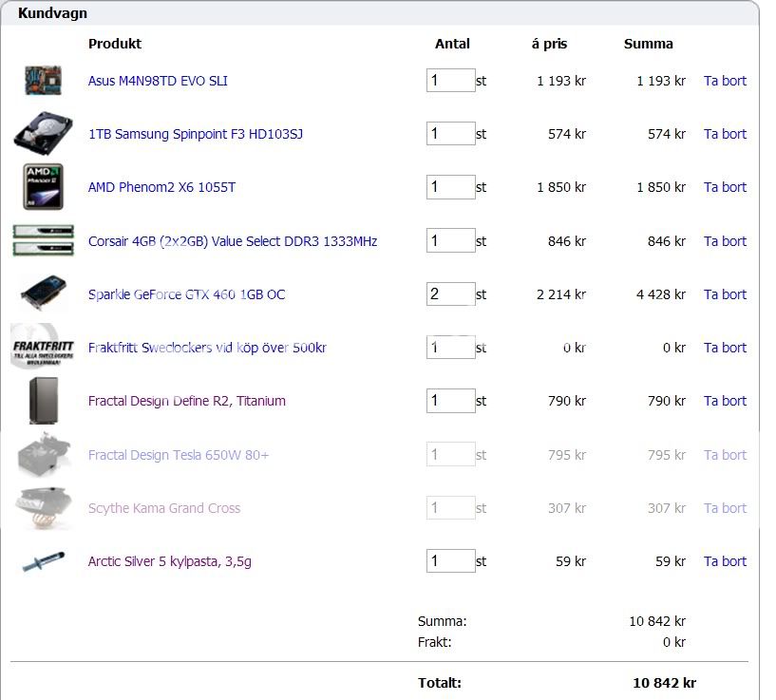The image size is (776, 700).
Task: Click the GeForce GTX 460 graphics card image
Action: [43, 294]
